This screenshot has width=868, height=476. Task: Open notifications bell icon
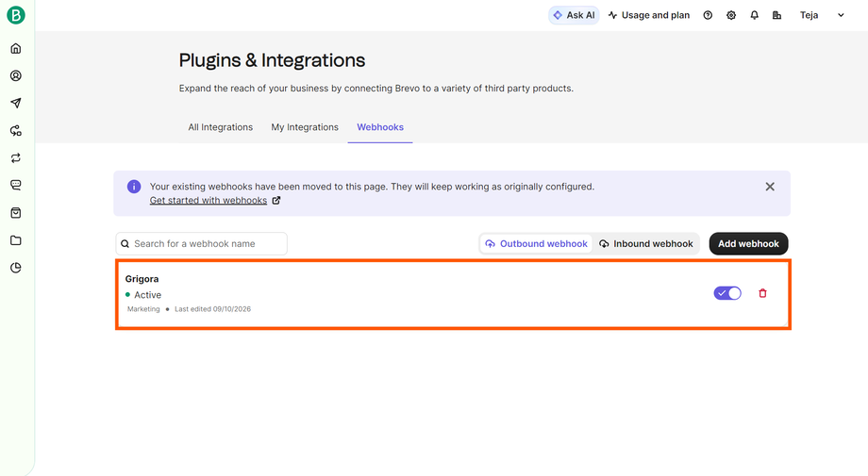point(755,15)
